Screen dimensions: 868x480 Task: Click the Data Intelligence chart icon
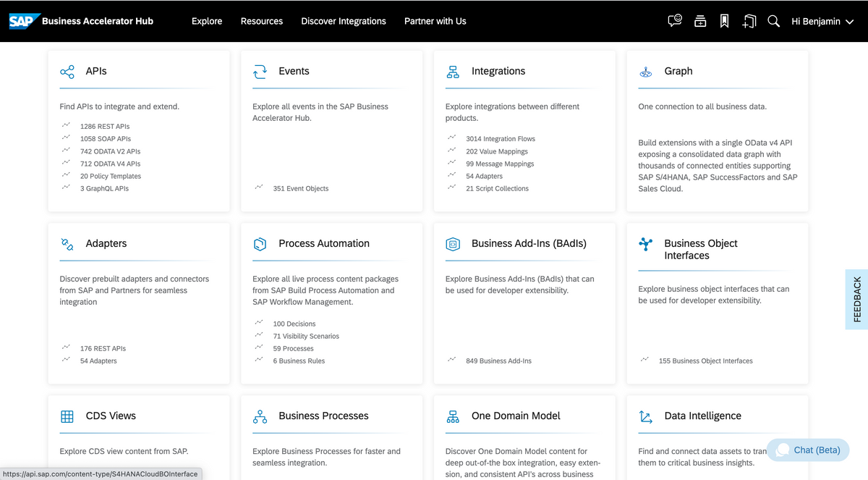click(x=646, y=416)
